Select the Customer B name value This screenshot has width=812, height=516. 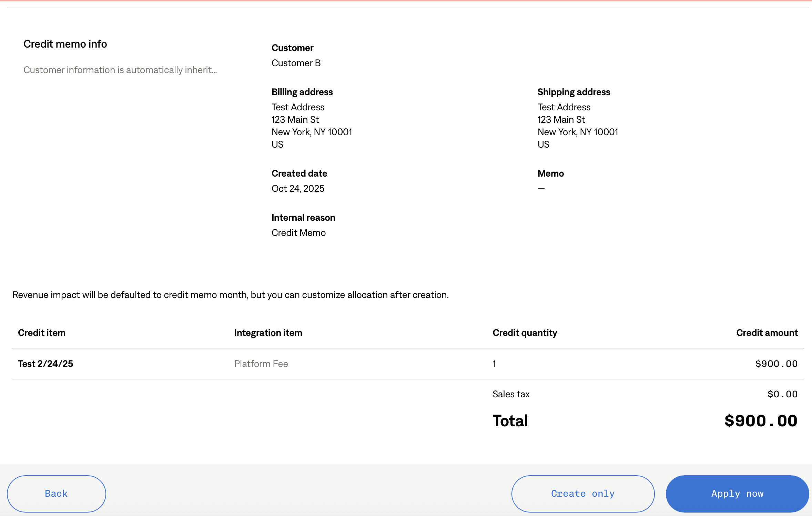pos(296,63)
